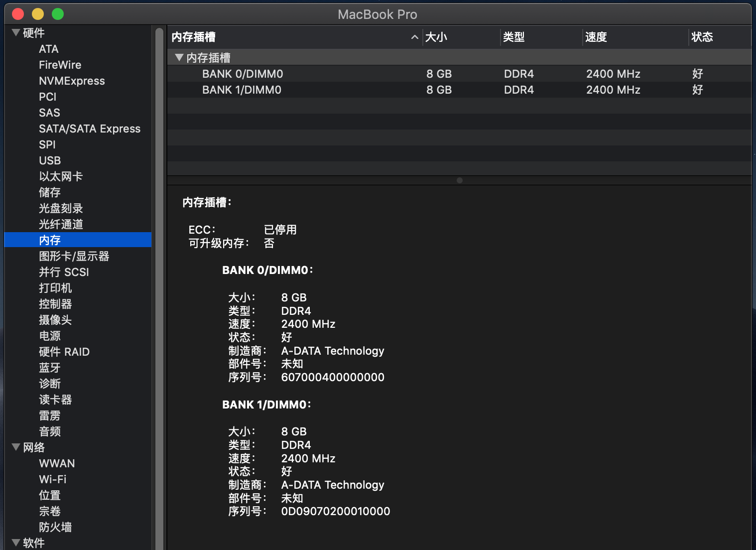Image resolution: width=756 pixels, height=550 pixels.
Task: Open Wi-Fi network entry
Action: [53, 479]
